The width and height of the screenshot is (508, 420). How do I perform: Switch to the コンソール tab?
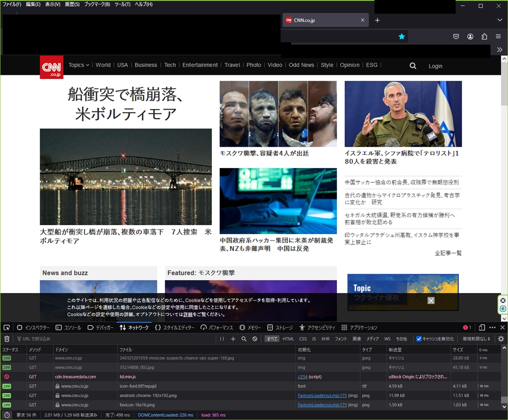tap(68, 328)
